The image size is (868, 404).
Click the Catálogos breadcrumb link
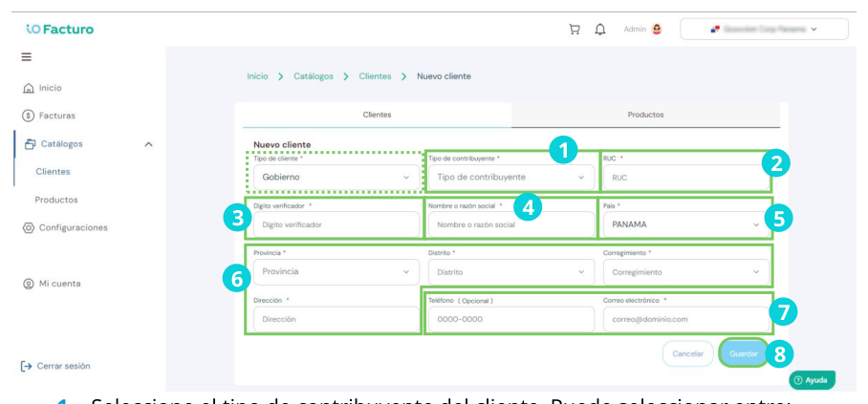click(314, 76)
